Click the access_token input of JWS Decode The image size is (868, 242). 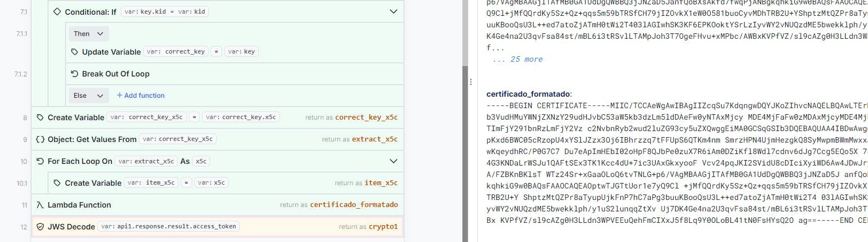(169, 226)
